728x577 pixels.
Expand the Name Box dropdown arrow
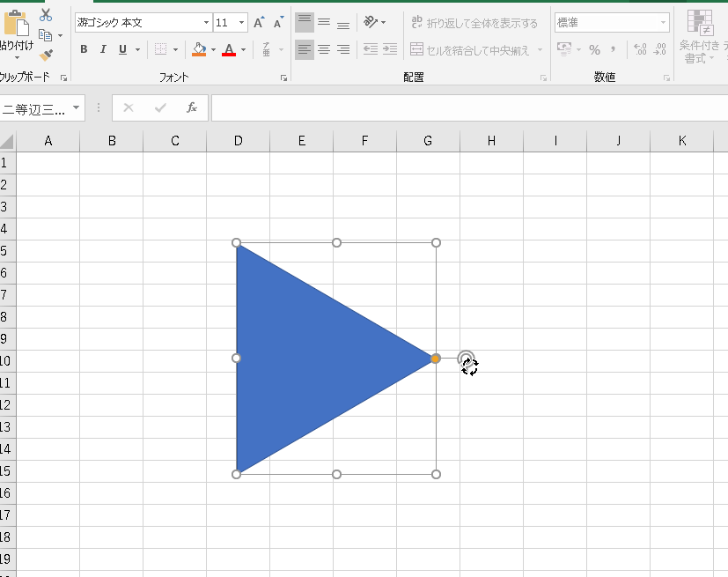(x=77, y=108)
